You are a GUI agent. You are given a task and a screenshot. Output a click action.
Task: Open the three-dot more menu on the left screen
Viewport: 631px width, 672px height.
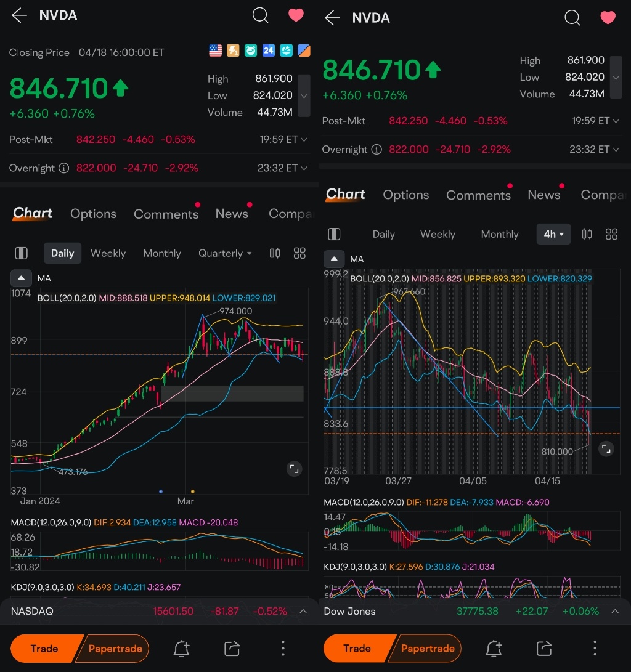(x=283, y=649)
